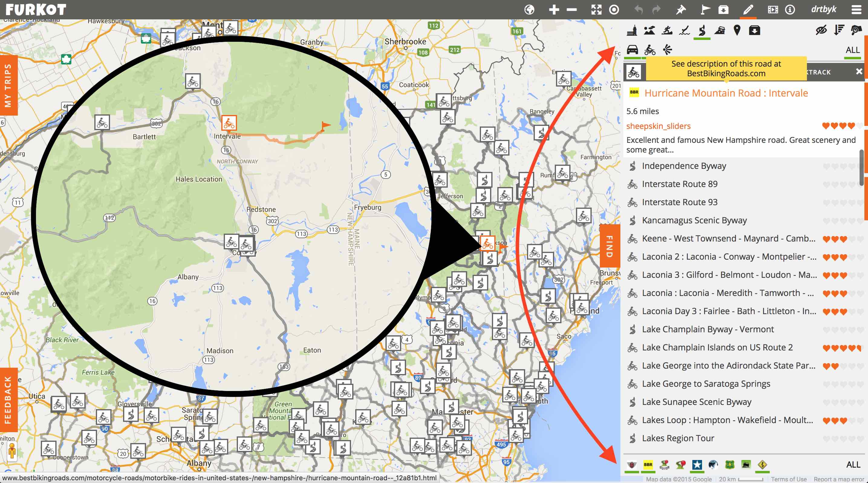Switch to the landscape sights finder tab
Image resolution: width=868 pixels, height=483 pixels.
(649, 31)
